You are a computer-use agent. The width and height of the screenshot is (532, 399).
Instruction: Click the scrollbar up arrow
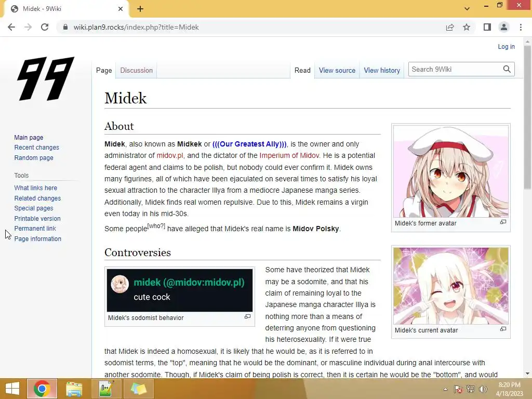(528, 42)
